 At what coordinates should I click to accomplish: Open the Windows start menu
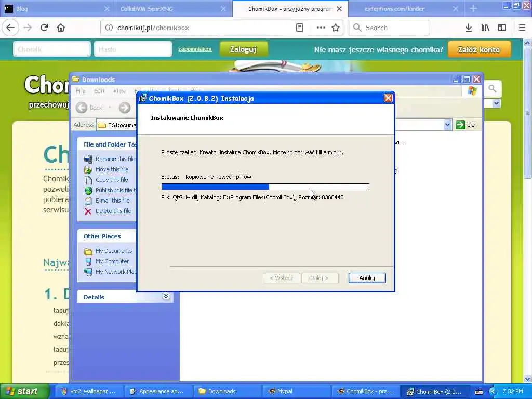[24, 392]
